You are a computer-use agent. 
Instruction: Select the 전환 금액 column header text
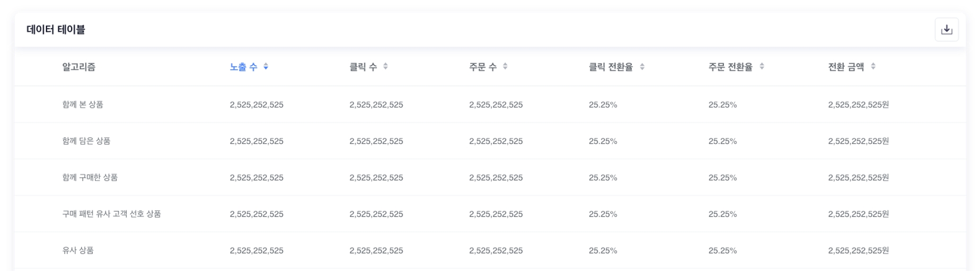click(x=846, y=67)
